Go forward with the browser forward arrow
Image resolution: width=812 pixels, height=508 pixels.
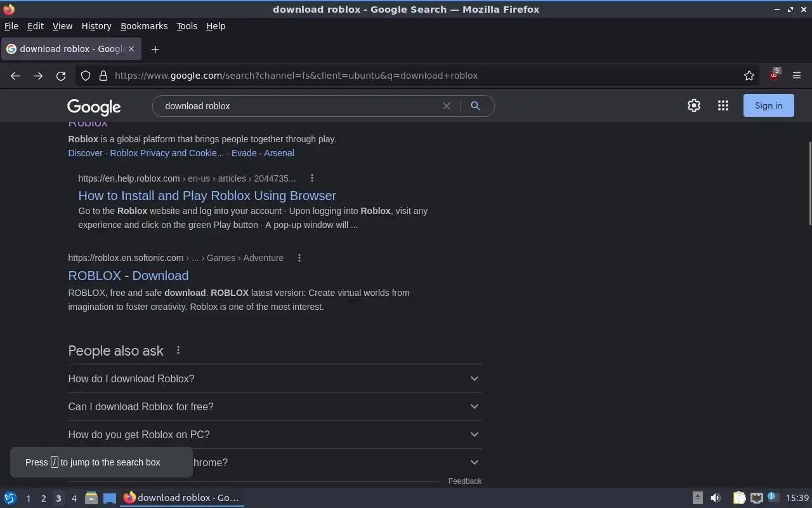click(38, 76)
